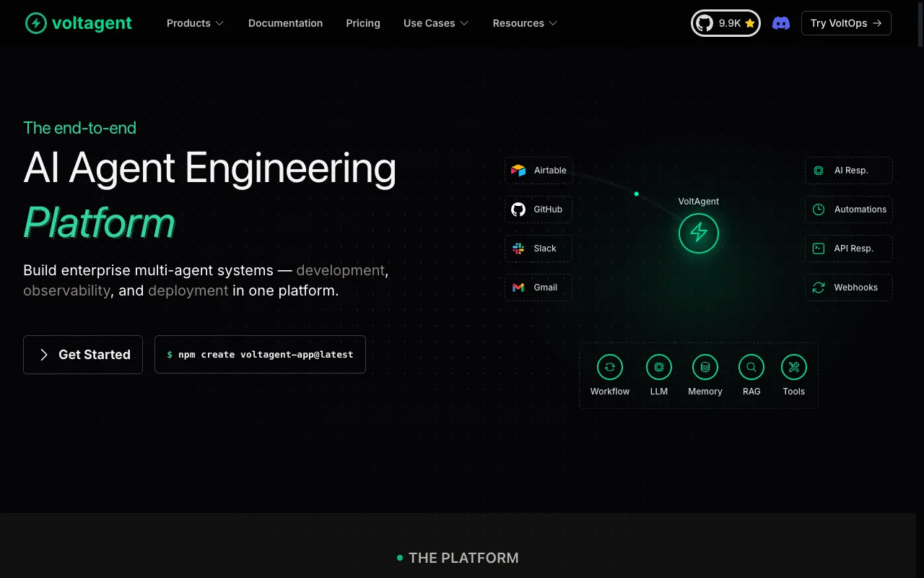Click the chevron icon in Get Started

pos(44,355)
